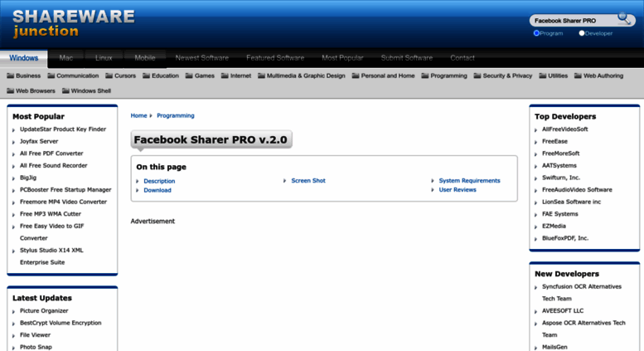Open LionSea Software inc developer link
This screenshot has width=644, height=351.
(x=571, y=202)
